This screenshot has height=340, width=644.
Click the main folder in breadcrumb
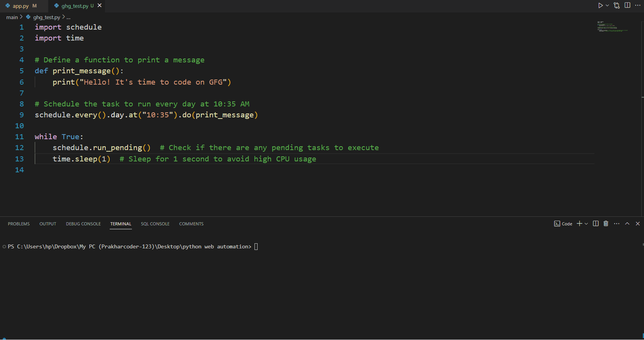[x=12, y=17]
